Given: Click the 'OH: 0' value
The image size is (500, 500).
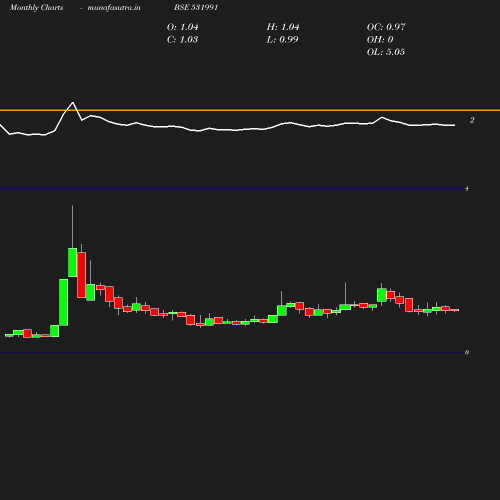Looking at the screenshot, I should (x=380, y=40).
